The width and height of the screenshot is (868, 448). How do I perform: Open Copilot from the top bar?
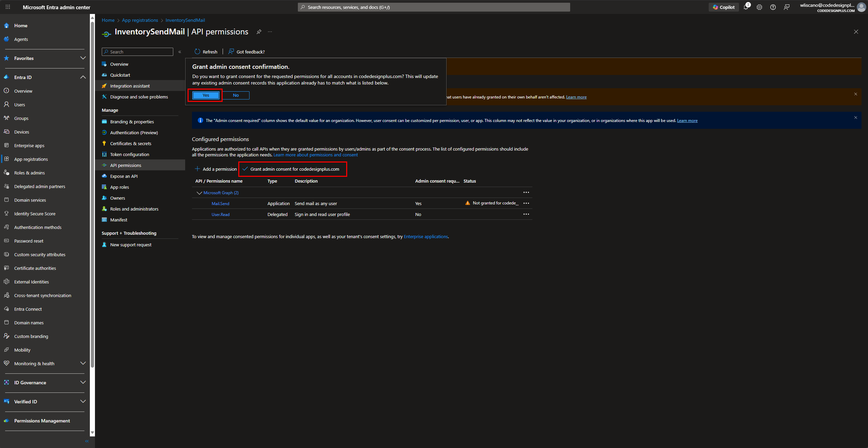point(724,7)
